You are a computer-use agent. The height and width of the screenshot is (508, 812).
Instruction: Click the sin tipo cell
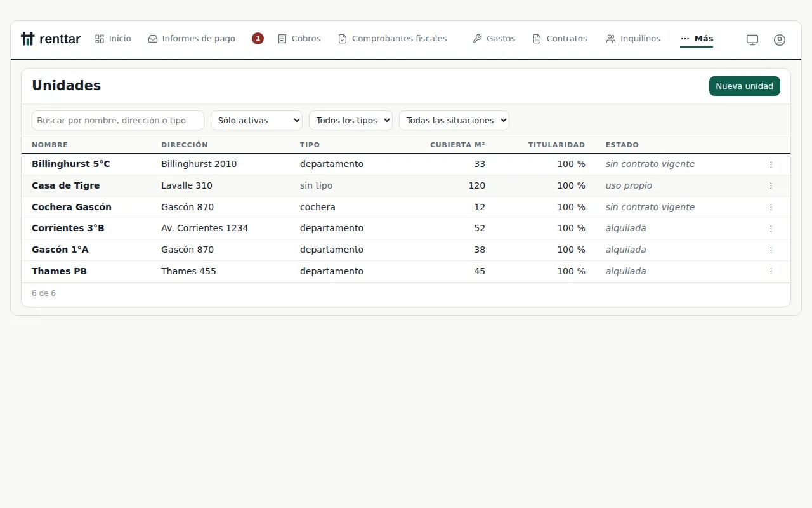click(x=316, y=186)
